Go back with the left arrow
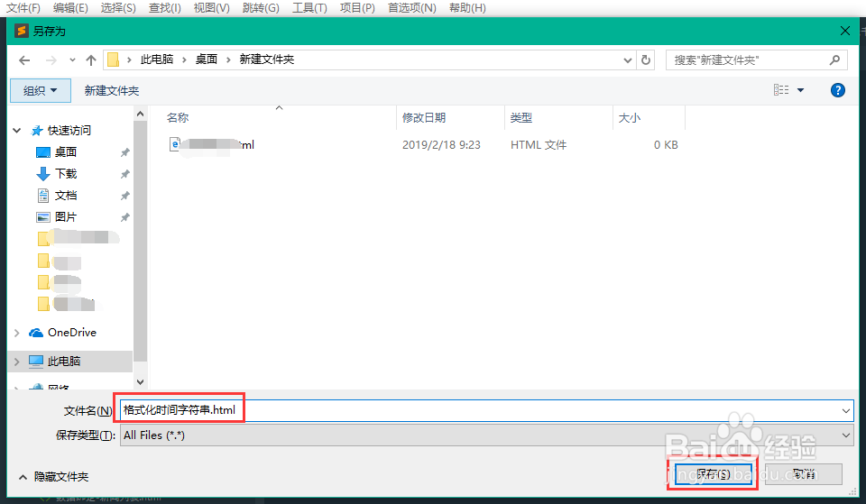 24,60
